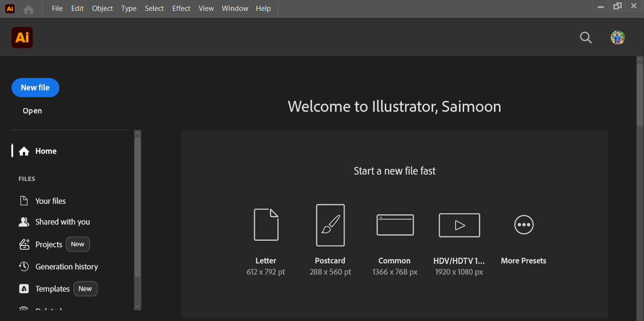The image size is (644, 321).
Task: Click the main window scrollbar up arrow
Action: (640, 59)
